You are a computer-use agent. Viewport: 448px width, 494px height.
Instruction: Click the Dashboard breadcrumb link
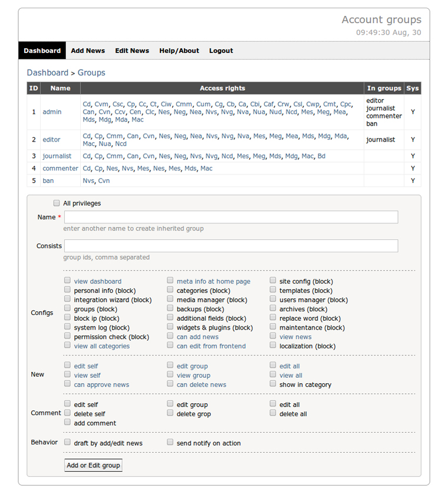pos(47,73)
